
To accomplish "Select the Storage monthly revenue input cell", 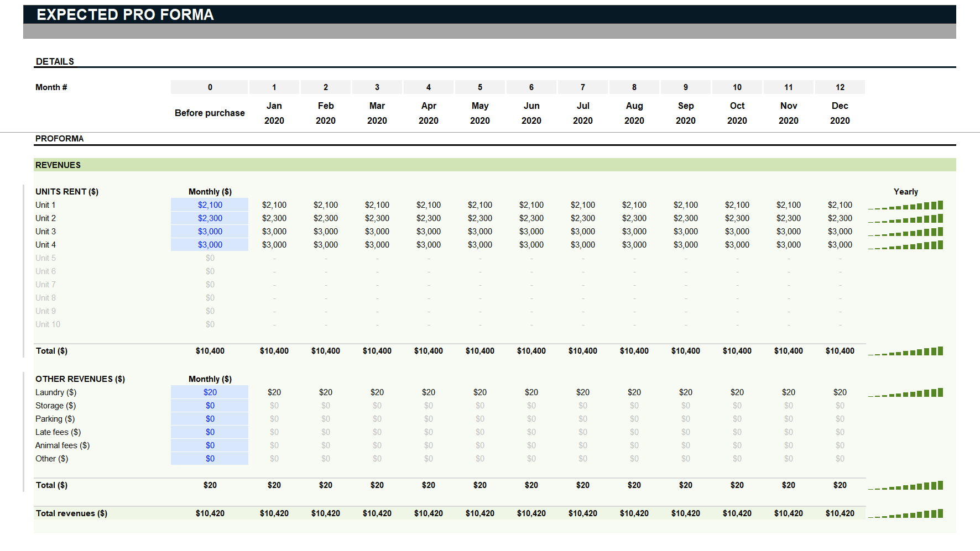I will (210, 406).
